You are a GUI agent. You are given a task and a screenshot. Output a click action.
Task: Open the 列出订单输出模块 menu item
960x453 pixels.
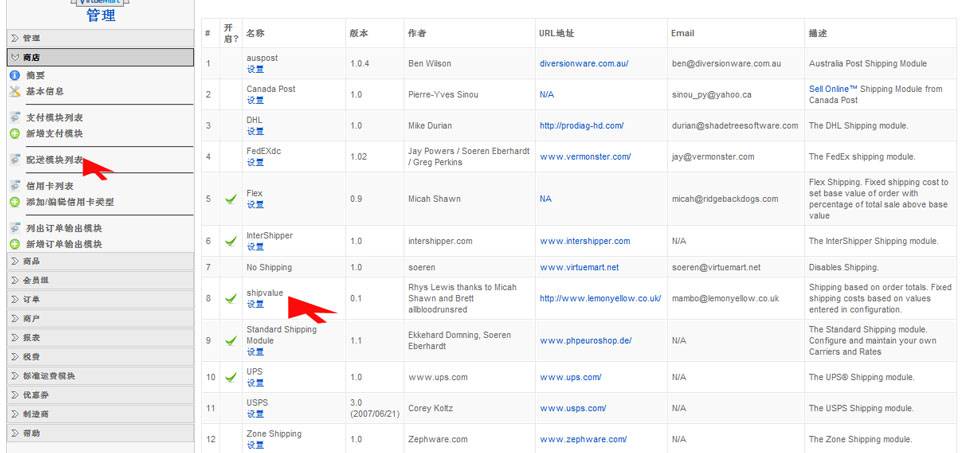pos(64,228)
